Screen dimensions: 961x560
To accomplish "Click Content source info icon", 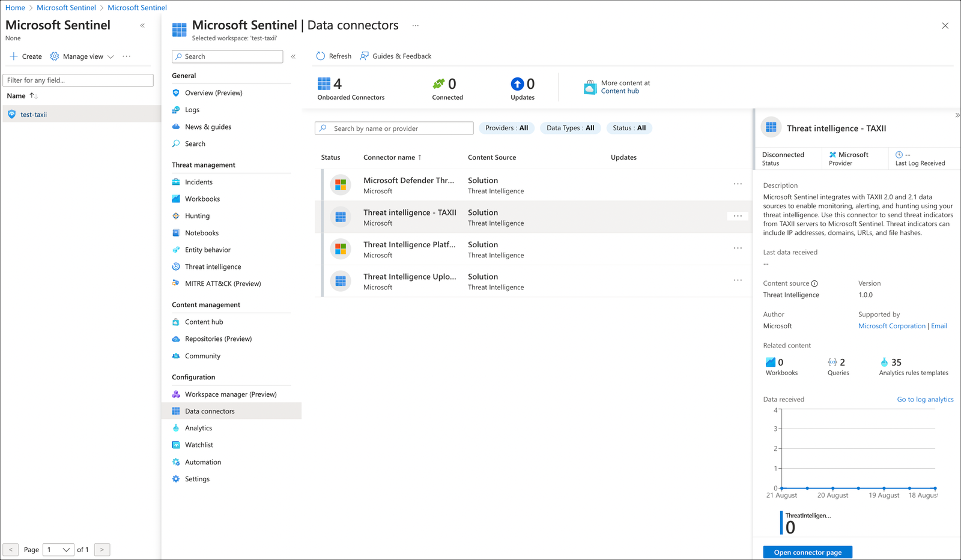I will point(814,284).
